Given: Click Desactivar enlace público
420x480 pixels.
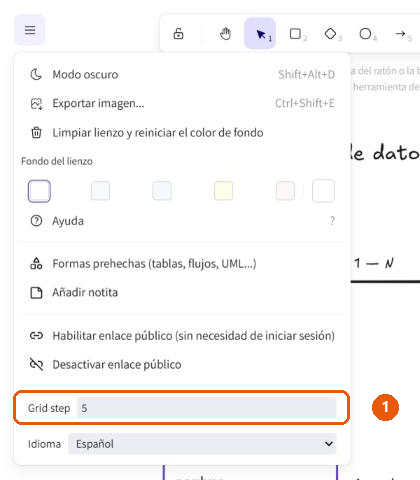Looking at the screenshot, I should [182, 364].
